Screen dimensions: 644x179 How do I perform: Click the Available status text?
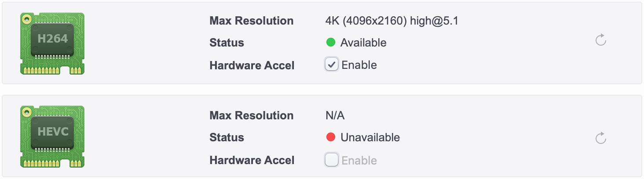[x=363, y=43]
